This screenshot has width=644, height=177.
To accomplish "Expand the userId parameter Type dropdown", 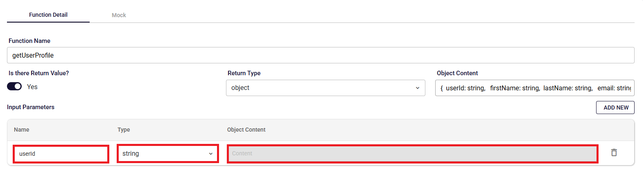I will (167, 154).
